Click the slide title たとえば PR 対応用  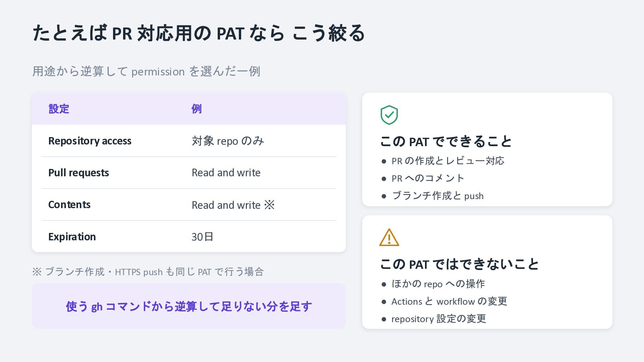199,33
